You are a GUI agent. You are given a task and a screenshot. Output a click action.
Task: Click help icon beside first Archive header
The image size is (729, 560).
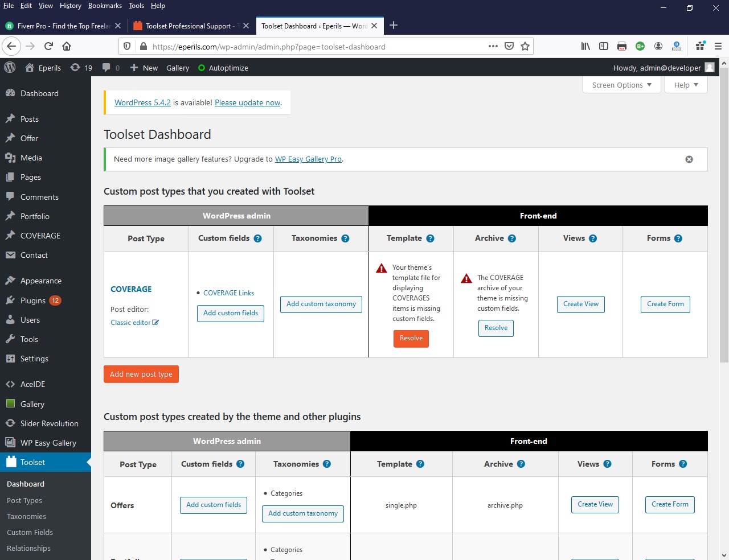point(512,238)
